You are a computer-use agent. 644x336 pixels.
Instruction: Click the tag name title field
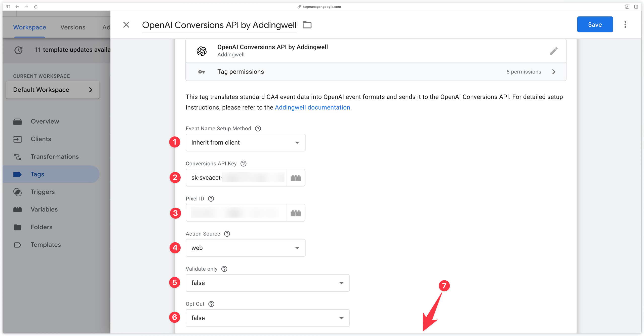(219, 25)
